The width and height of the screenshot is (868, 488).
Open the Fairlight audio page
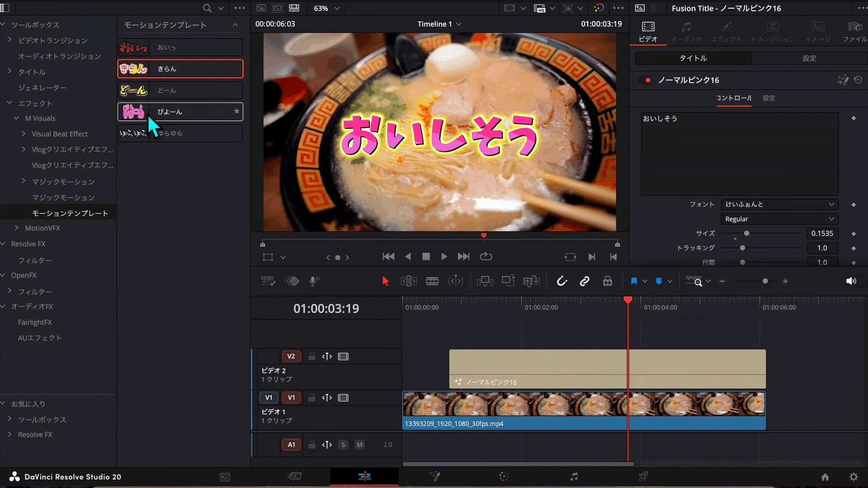tap(574, 476)
